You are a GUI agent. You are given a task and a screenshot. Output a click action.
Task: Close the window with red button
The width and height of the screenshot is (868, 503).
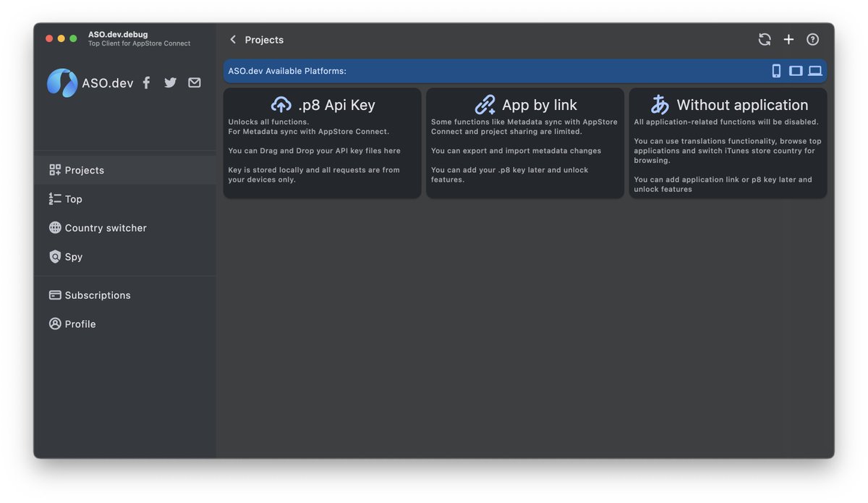tap(49, 38)
